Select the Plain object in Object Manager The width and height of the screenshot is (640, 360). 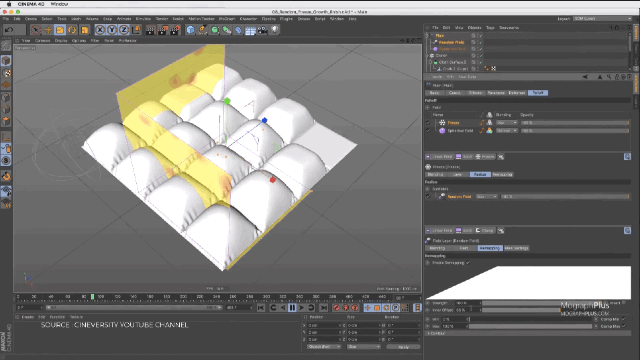tap(440, 36)
